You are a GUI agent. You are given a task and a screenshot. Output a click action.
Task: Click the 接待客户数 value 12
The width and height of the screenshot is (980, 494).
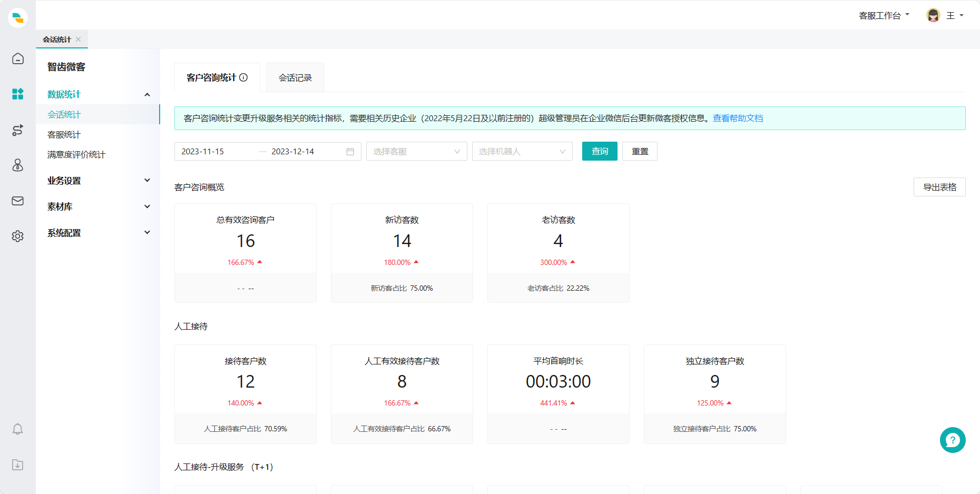(246, 381)
